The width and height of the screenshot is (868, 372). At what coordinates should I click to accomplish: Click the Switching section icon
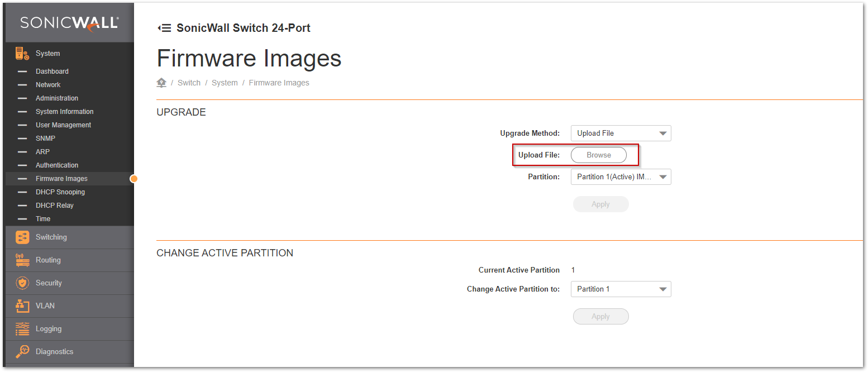click(22, 237)
